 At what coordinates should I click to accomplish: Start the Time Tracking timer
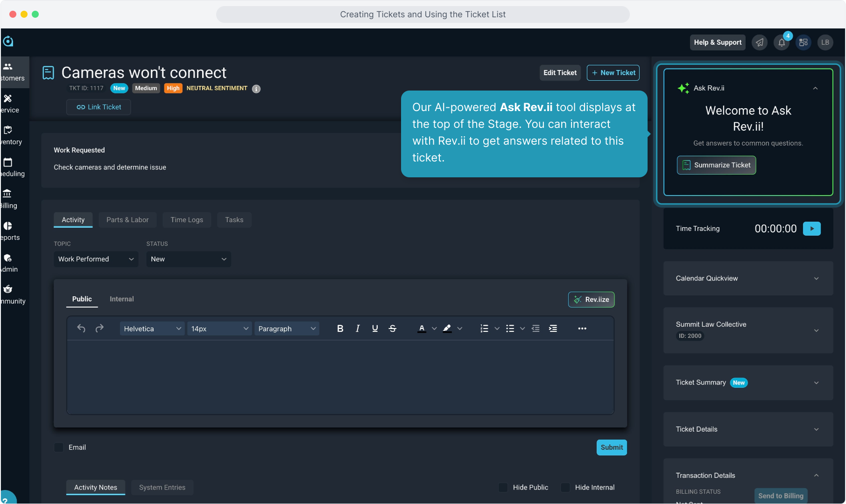pos(811,229)
